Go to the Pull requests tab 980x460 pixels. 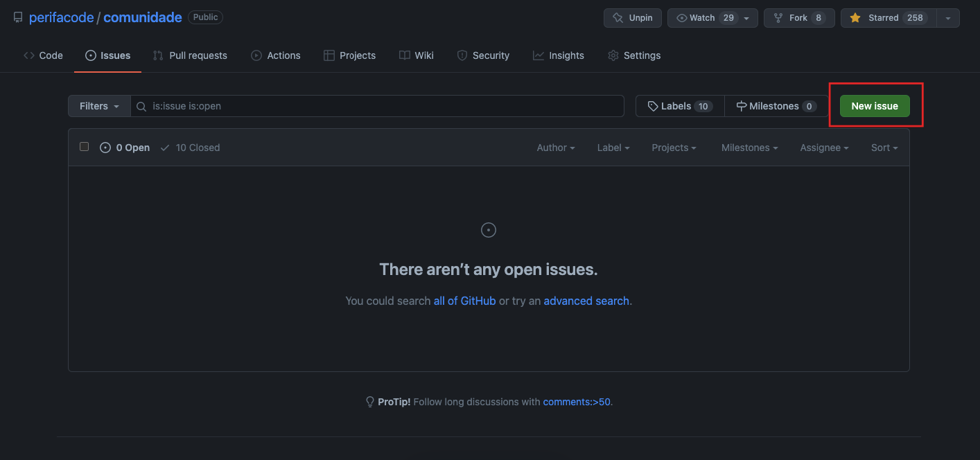click(190, 55)
